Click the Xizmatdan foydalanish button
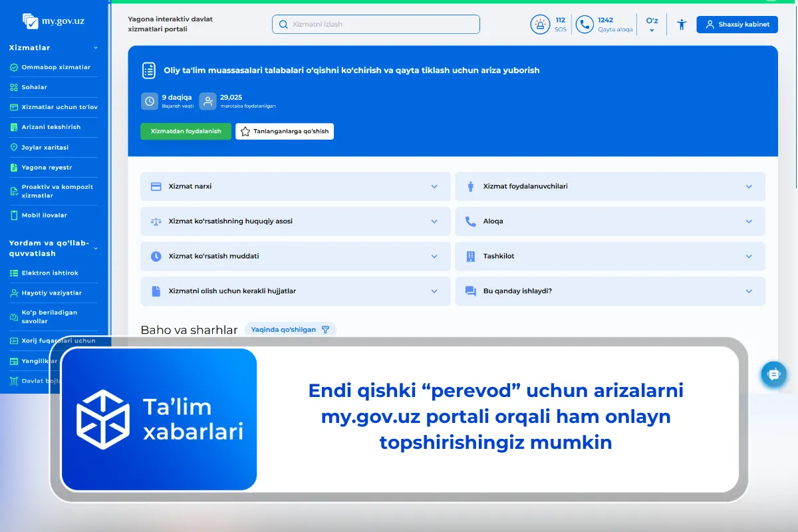 (x=186, y=131)
